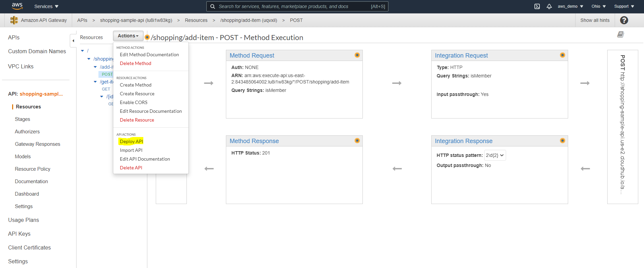Open the Ohio region dropdown

point(599,6)
